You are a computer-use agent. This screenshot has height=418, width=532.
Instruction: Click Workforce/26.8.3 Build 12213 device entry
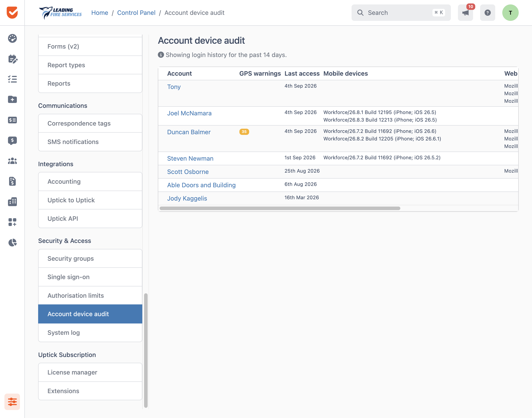(x=380, y=120)
